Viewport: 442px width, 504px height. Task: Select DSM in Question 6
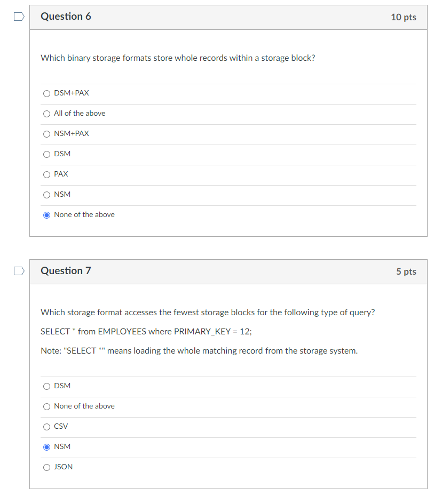[46, 154]
